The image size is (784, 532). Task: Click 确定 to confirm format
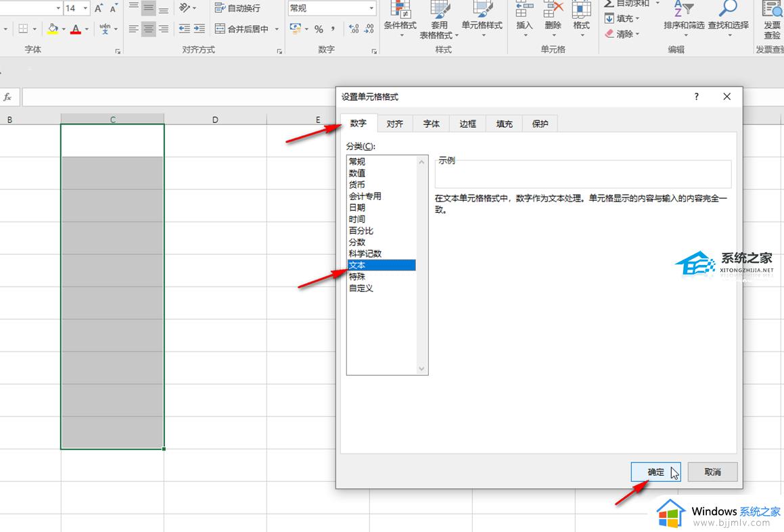tap(655, 472)
